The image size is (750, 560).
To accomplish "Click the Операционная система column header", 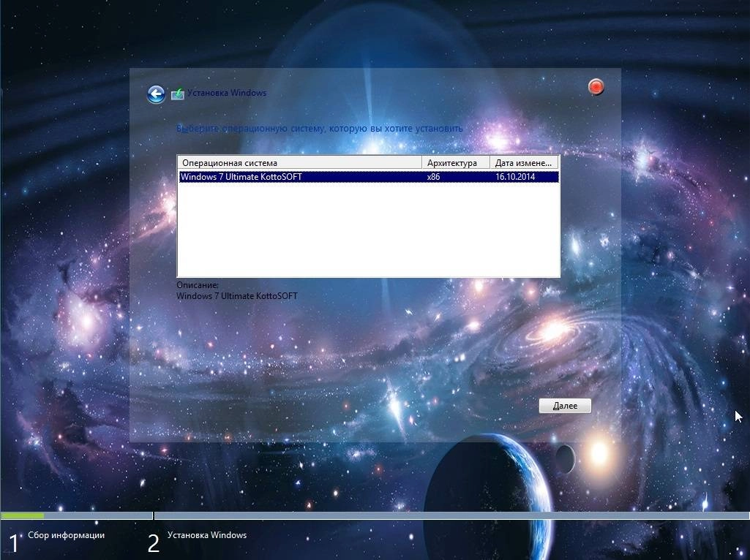I will tap(299, 163).
